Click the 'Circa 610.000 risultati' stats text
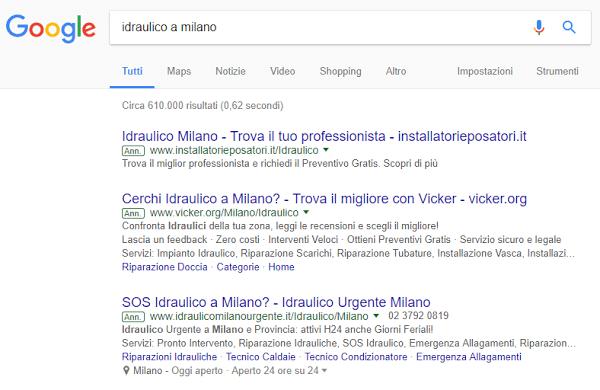 [x=202, y=106]
